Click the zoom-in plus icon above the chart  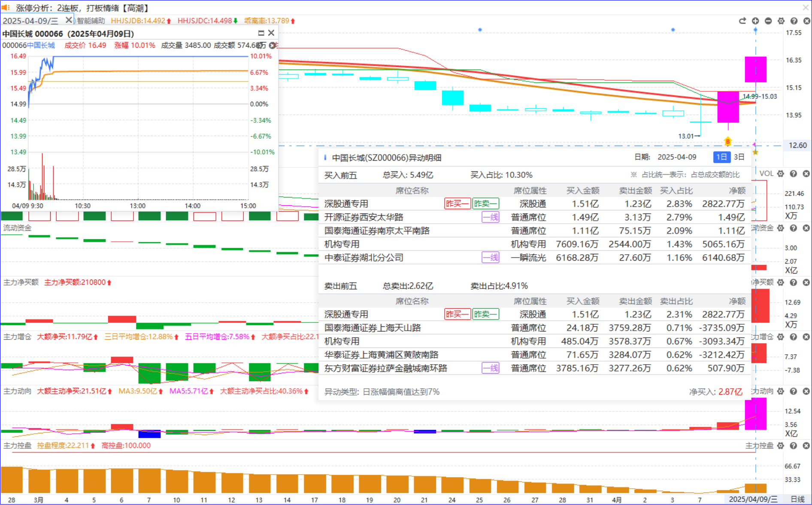coord(755,21)
